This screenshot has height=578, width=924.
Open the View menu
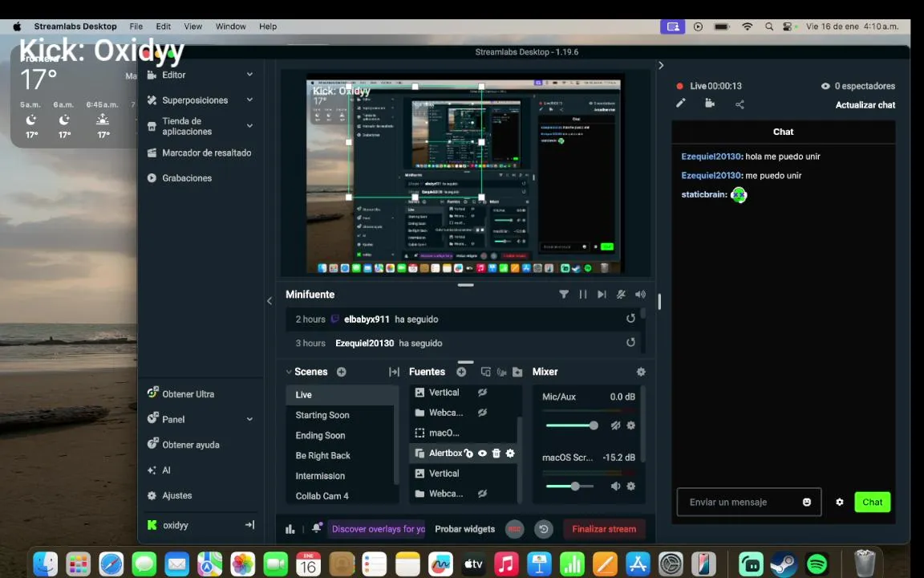[192, 26]
